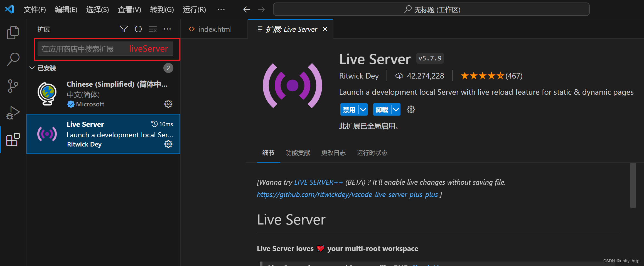Open the 细节 details tab
The width and height of the screenshot is (644, 266).
pos(268,153)
